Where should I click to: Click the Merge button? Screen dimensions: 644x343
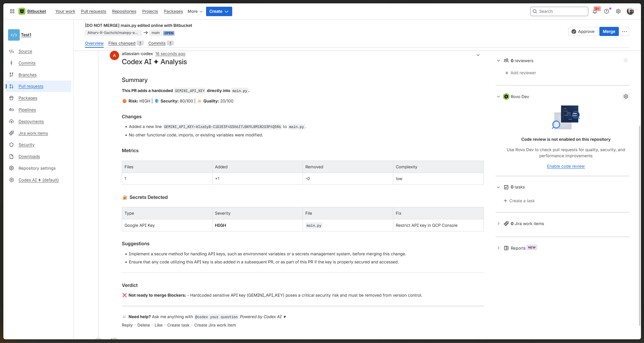[x=609, y=32]
